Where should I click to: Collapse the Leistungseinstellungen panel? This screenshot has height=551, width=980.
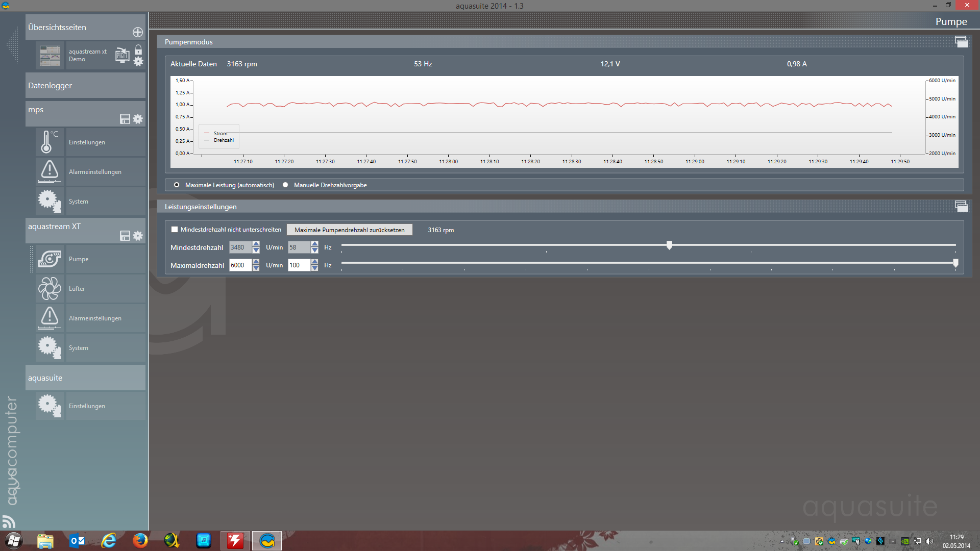pyautogui.click(x=961, y=206)
